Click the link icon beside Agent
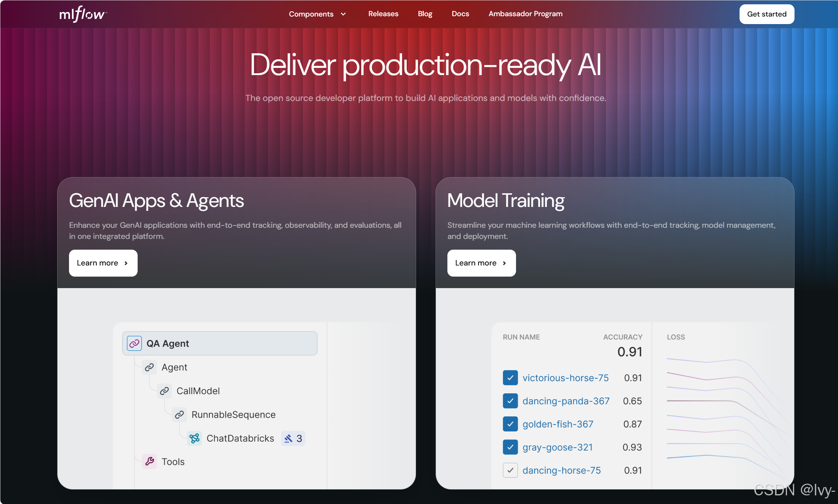This screenshot has height=504, width=838. (149, 367)
